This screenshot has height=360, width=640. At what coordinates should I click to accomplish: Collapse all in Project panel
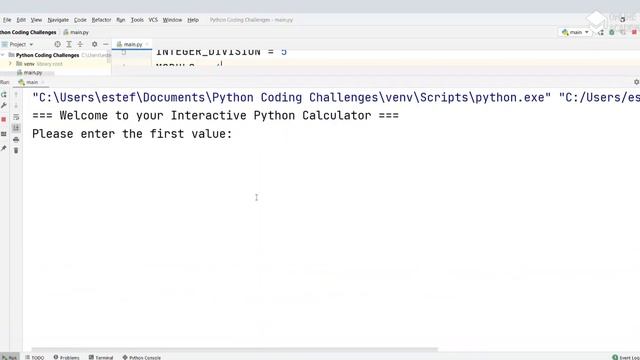[80, 44]
